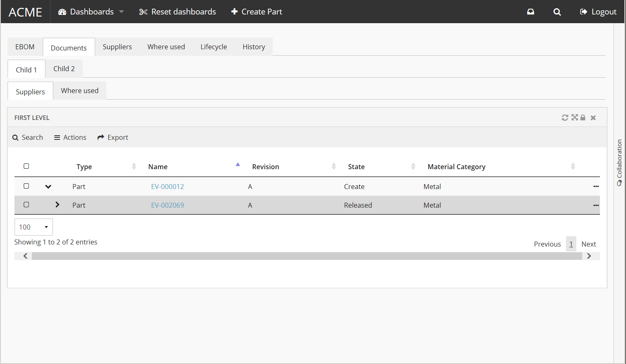The width and height of the screenshot is (626, 364).
Task: Collapse the expanded EV-000012 row
Action: point(48,187)
